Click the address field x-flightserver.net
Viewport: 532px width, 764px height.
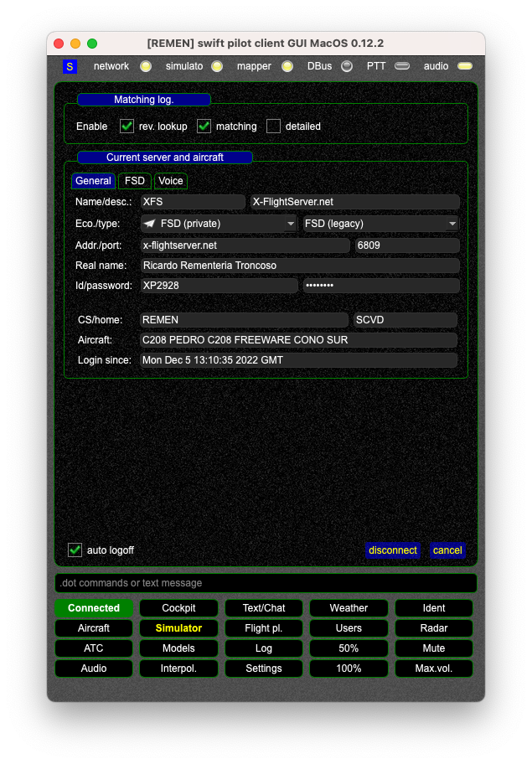pos(245,245)
